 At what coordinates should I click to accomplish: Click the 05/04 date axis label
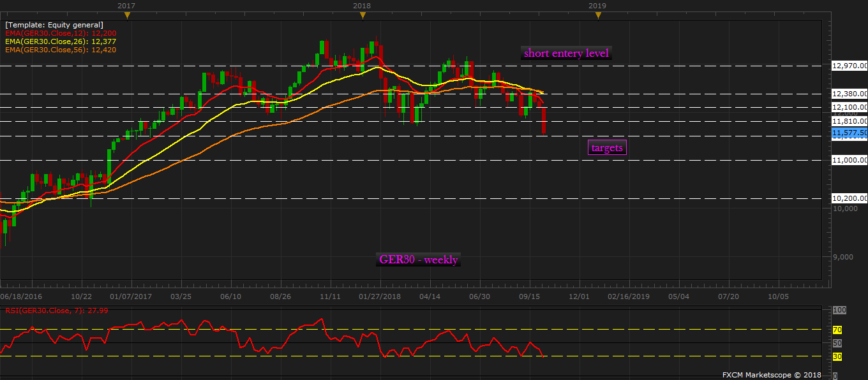tap(678, 296)
